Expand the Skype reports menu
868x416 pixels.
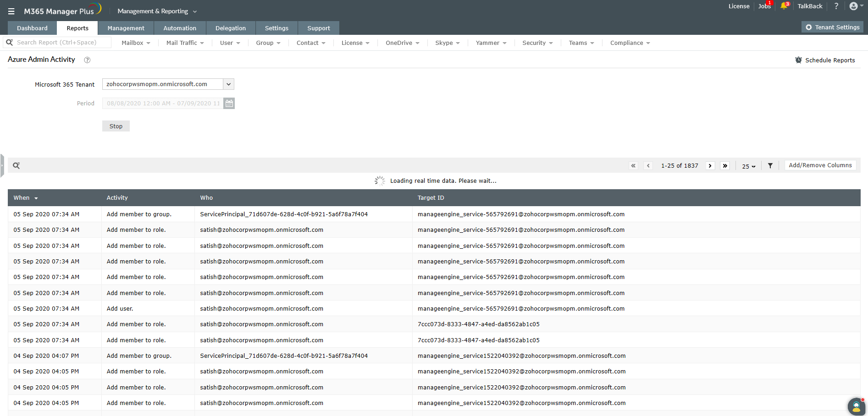(448, 43)
